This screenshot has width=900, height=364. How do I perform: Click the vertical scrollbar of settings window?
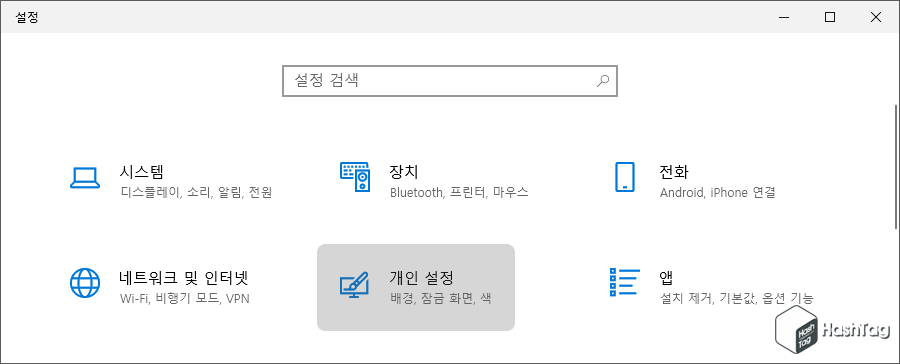(896, 166)
